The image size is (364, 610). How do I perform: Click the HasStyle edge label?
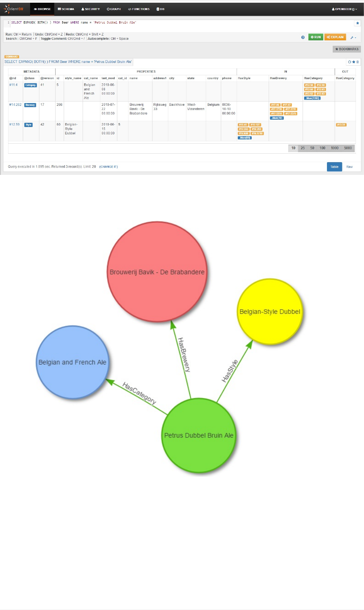click(230, 371)
